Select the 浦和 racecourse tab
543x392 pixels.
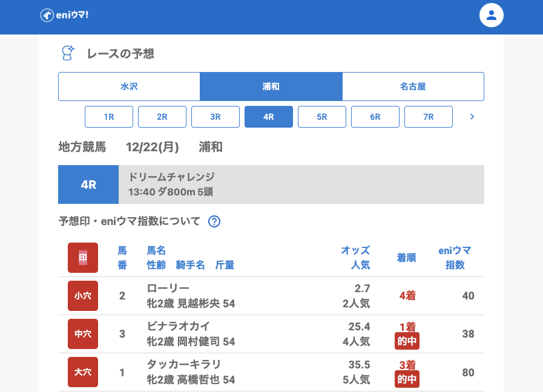click(x=271, y=87)
